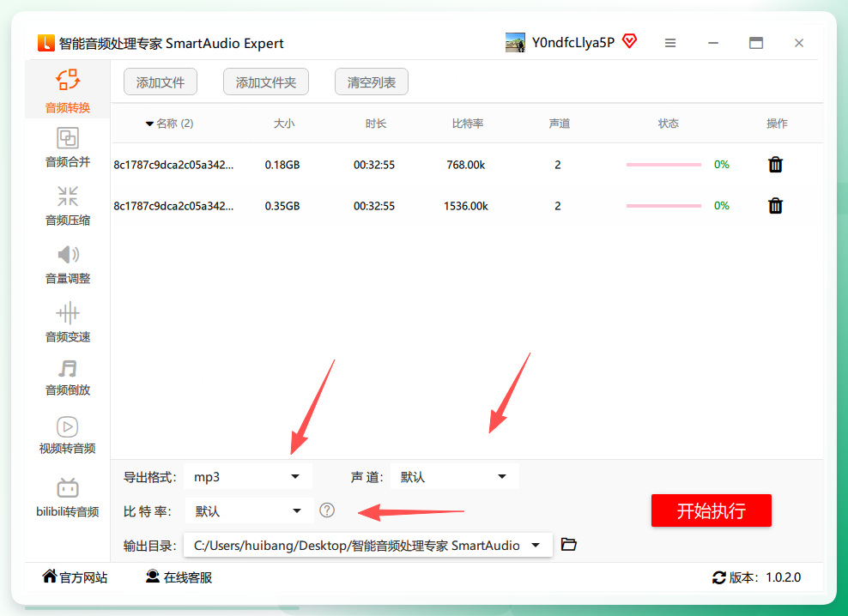Click the version refresh icon

pyautogui.click(x=718, y=577)
